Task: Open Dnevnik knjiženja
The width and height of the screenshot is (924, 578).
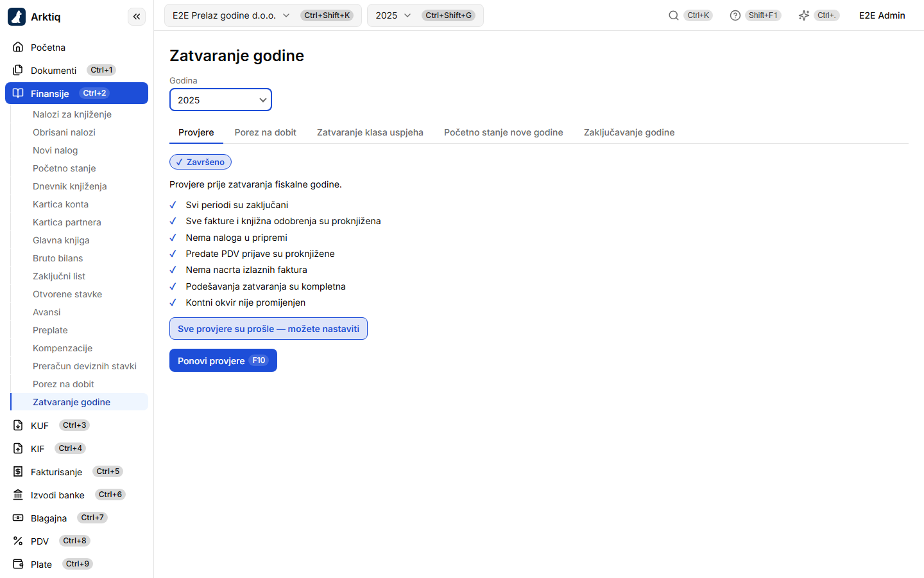Action: (80, 186)
